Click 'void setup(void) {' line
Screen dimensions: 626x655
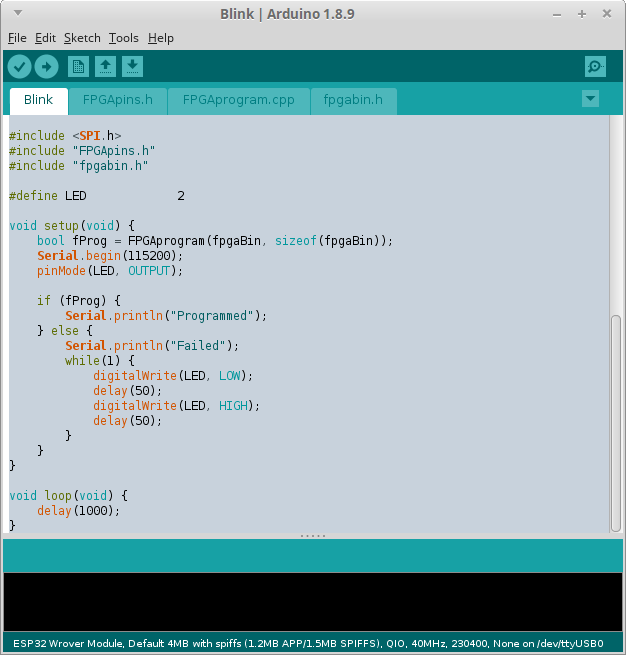[x=72, y=226]
